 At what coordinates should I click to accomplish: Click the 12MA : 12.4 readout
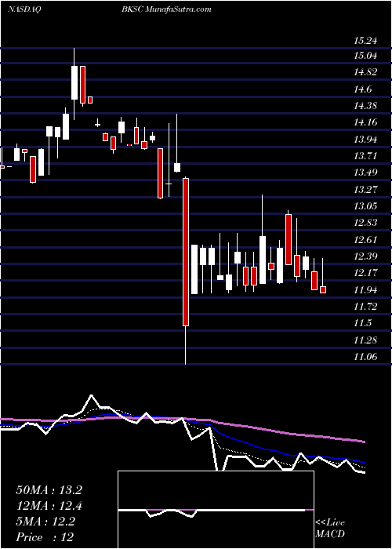tap(49, 506)
